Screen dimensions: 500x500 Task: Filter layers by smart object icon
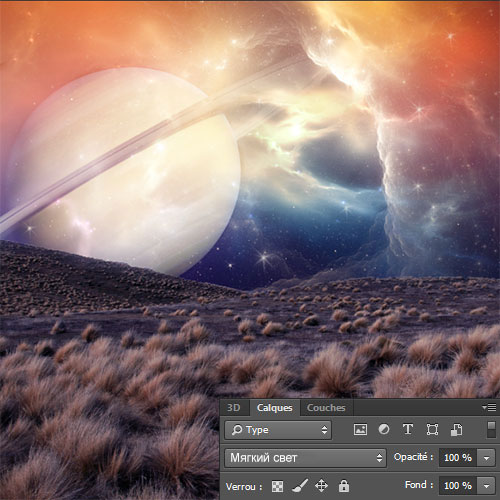point(456,429)
